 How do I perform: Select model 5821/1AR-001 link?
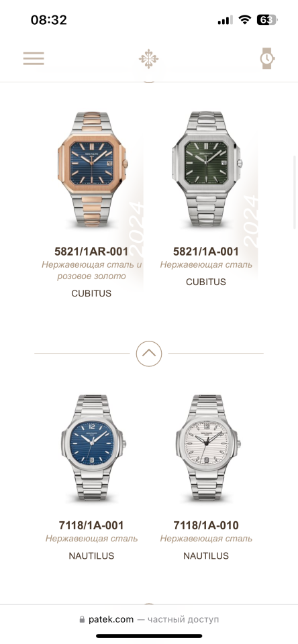91,252
